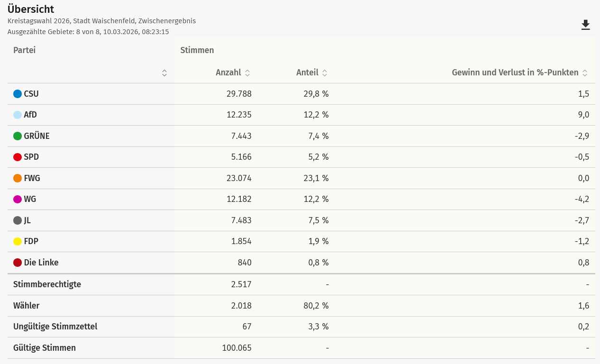Click the green GRÜNE color dot

[18, 136]
